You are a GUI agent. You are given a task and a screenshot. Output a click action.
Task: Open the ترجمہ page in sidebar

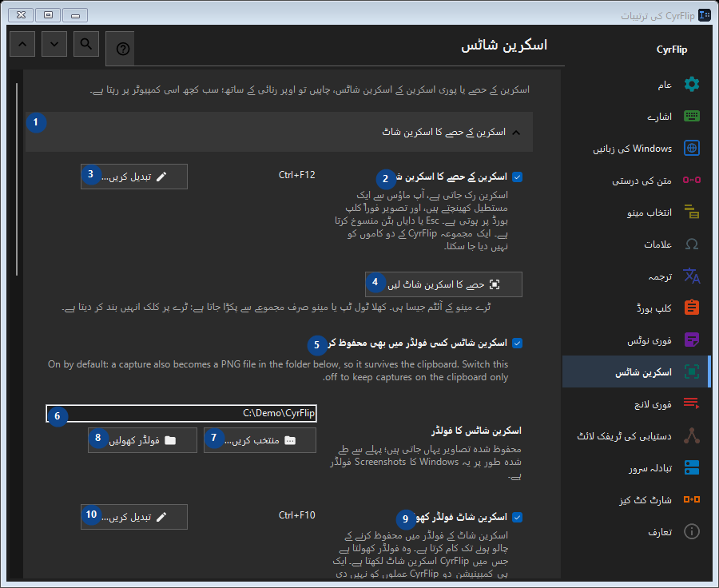pyautogui.click(x=637, y=276)
